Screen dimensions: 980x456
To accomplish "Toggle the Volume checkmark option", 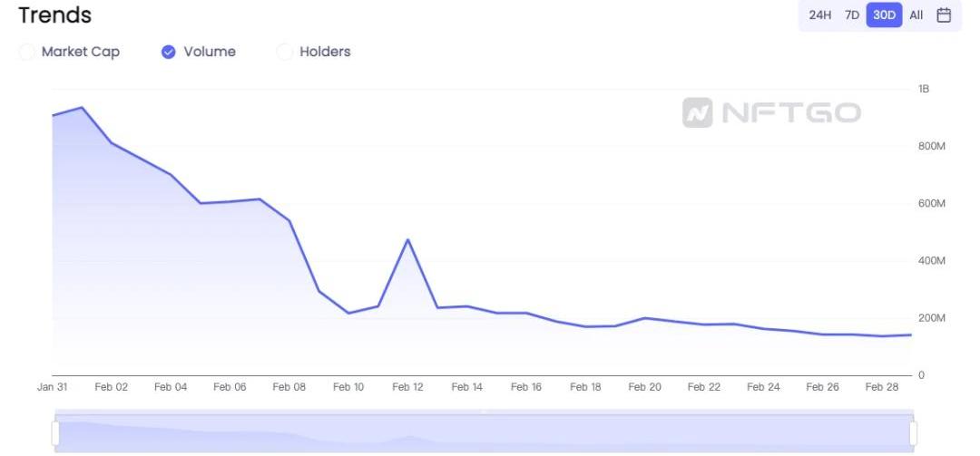I will [x=168, y=52].
